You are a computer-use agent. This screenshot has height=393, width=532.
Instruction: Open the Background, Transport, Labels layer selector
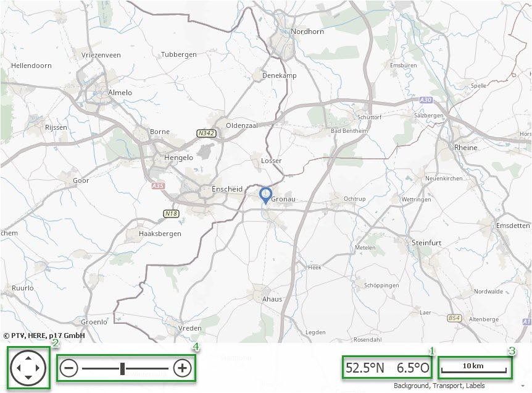(x=439, y=386)
